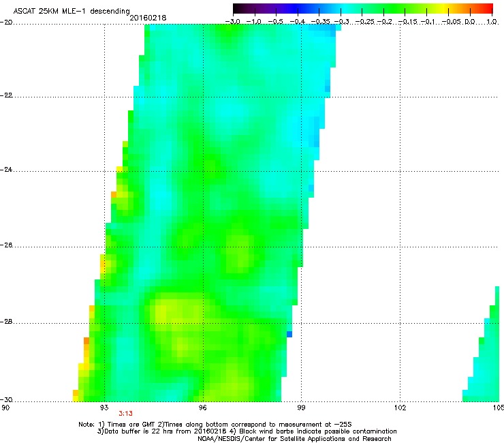The width and height of the screenshot is (504, 443).
Task: Click the longitude axis label 99
Action: [x=301, y=408]
